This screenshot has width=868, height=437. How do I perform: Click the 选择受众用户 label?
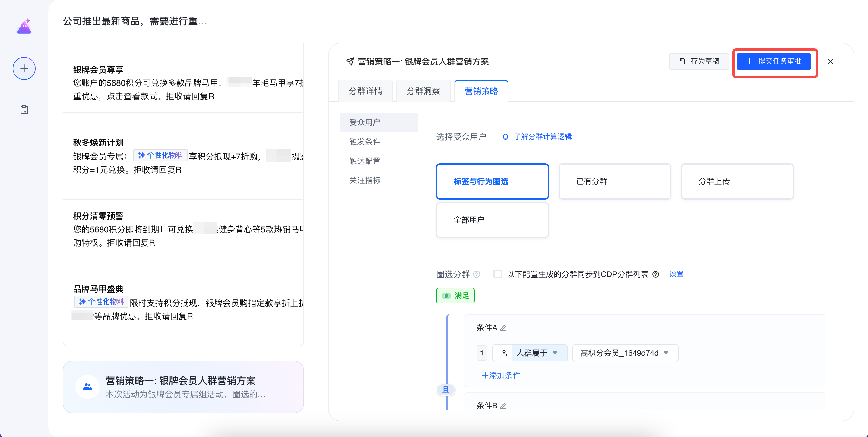click(461, 137)
